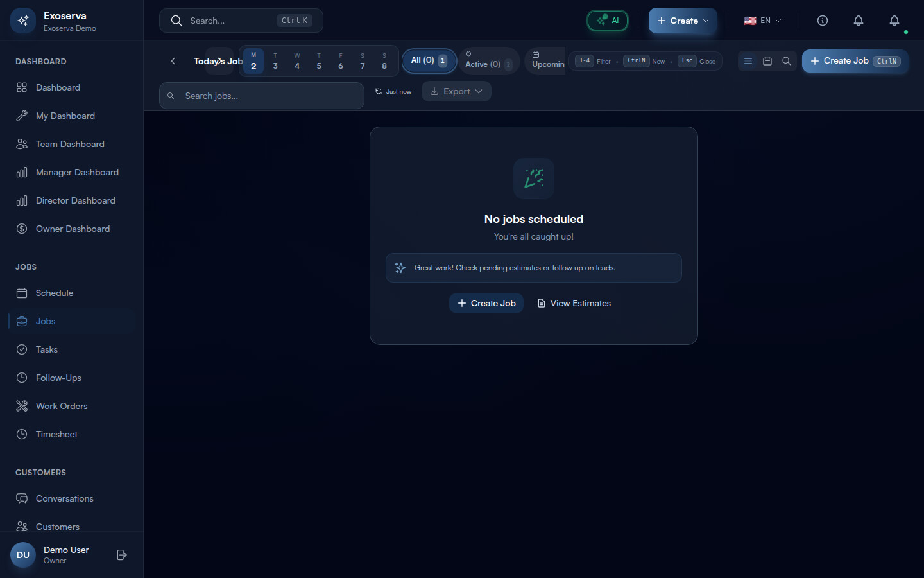The width and height of the screenshot is (924, 578).
Task: Open the info help icon
Action: click(x=822, y=21)
